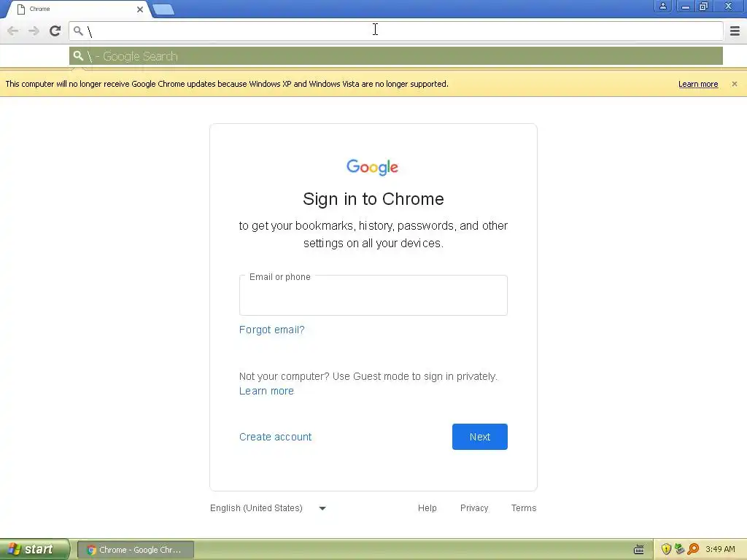Open a new tab
747x560 pixels.
point(163,9)
